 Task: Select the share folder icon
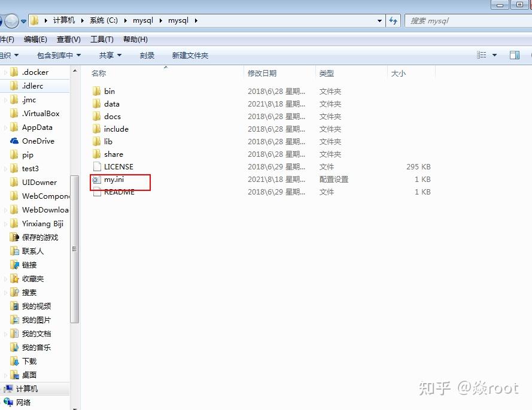[x=97, y=154]
